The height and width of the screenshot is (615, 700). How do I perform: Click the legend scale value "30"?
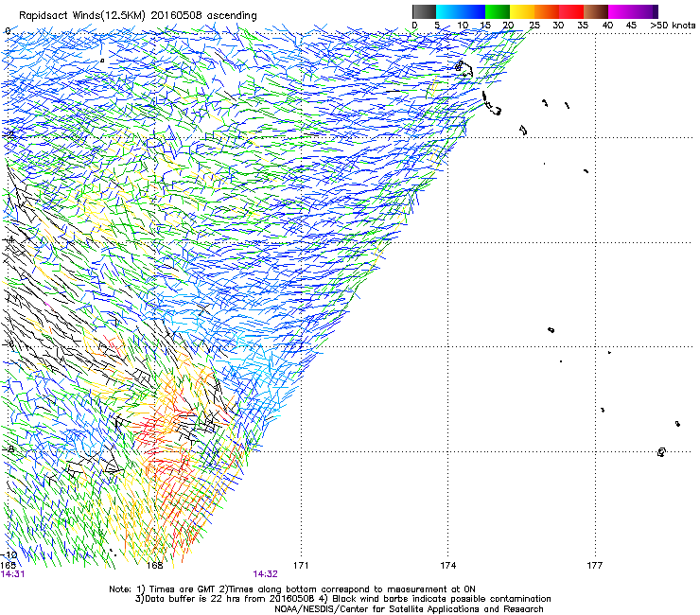tap(558, 25)
